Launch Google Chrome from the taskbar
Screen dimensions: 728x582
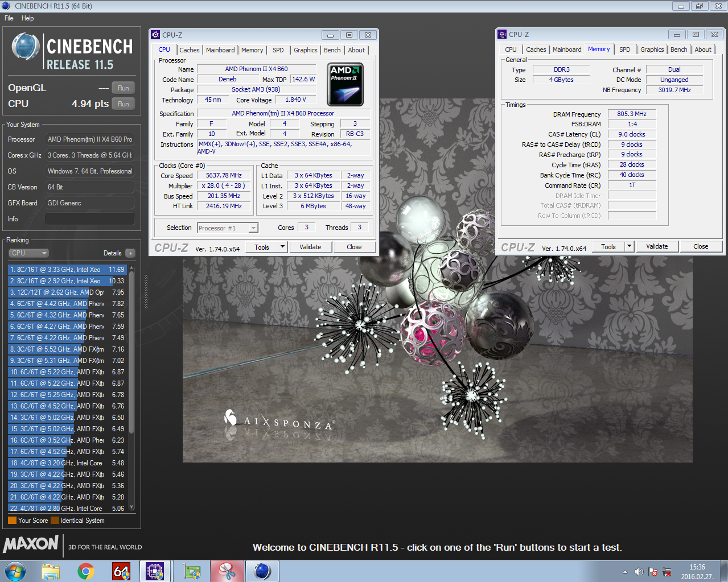(86, 571)
